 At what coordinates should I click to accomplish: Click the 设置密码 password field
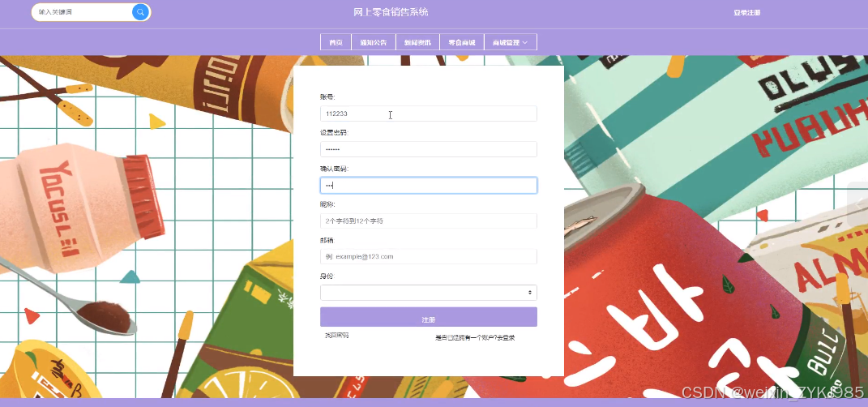[429, 149]
